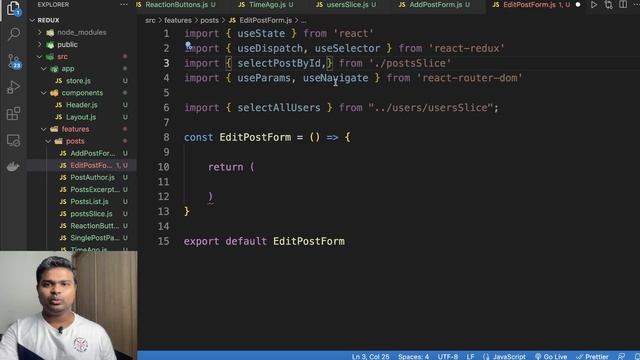This screenshot has height=360, width=640.
Task: Click Prettier status bar item
Action: click(x=592, y=356)
